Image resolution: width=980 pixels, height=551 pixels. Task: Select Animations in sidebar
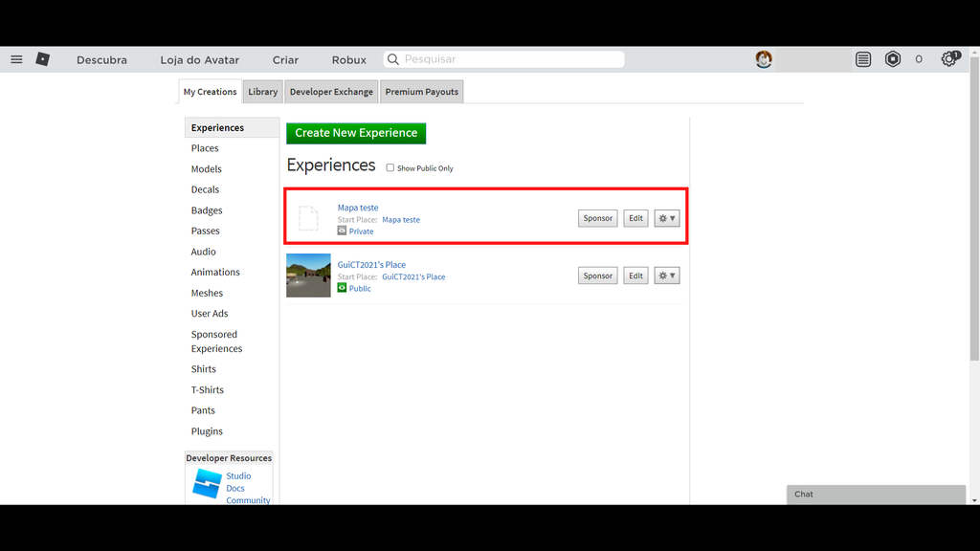coord(215,272)
